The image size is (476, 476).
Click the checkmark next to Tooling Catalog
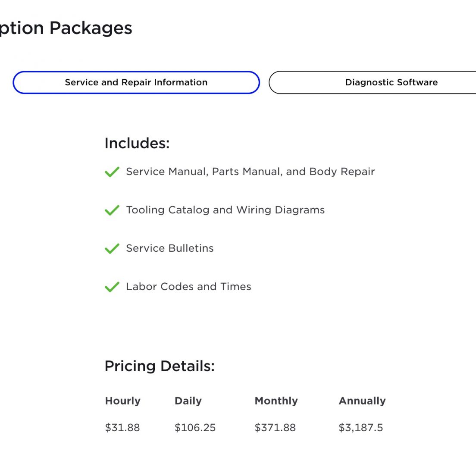pos(112,210)
